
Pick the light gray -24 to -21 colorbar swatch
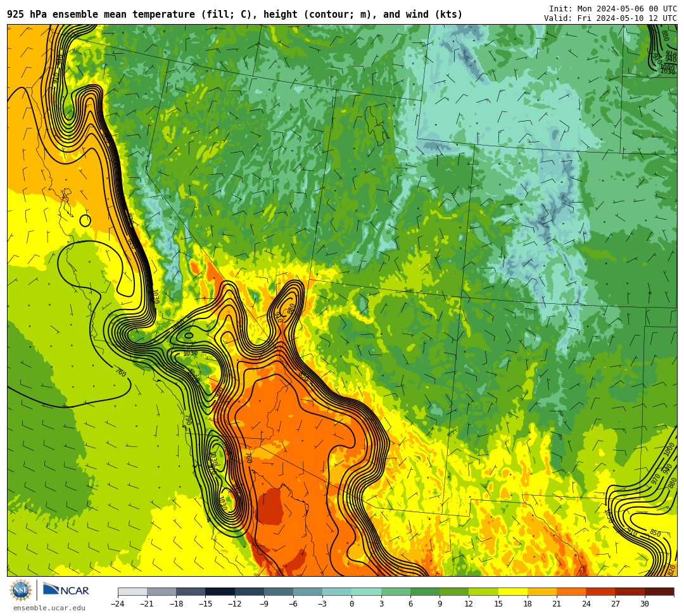tap(132, 591)
